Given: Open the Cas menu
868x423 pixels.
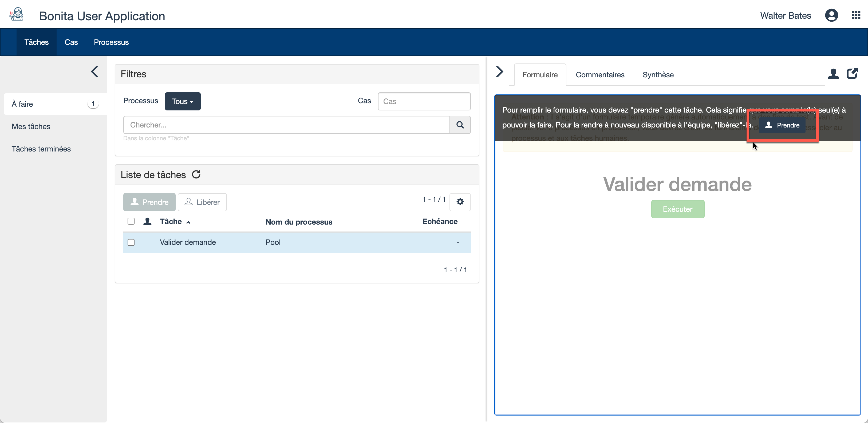Looking at the screenshot, I should [71, 42].
